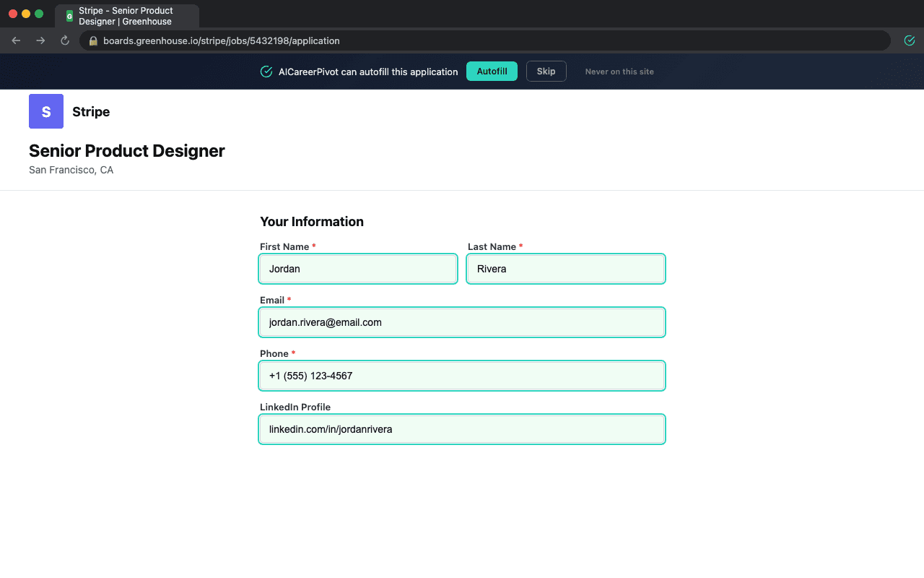Click the Last Name field with Rivera
Viewport: 924px width, 578px height.
coord(566,269)
